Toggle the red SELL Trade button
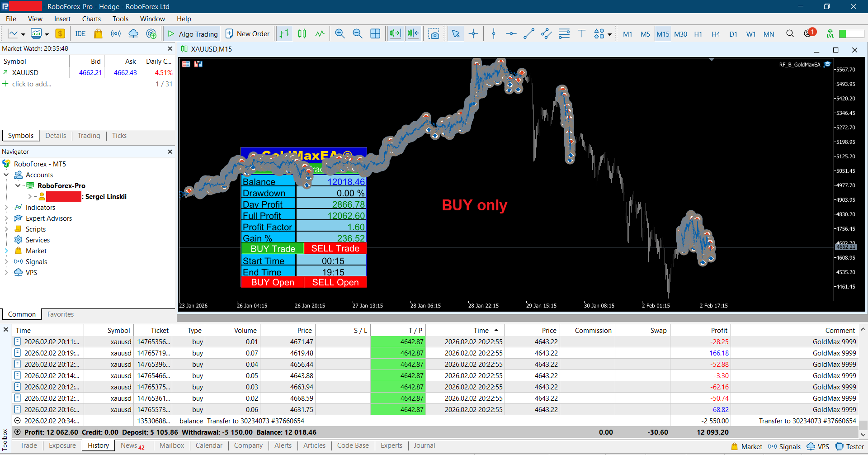This screenshot has height=455, width=868. click(335, 248)
